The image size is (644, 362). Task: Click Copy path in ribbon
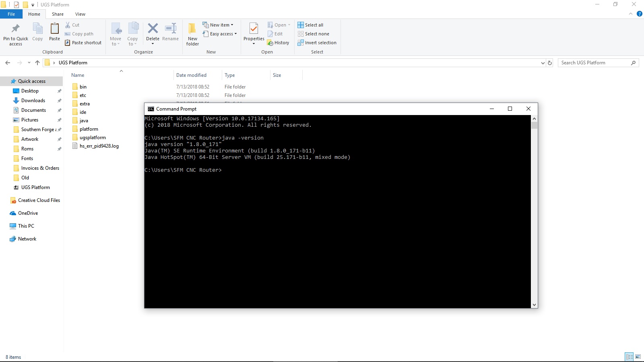(x=79, y=34)
